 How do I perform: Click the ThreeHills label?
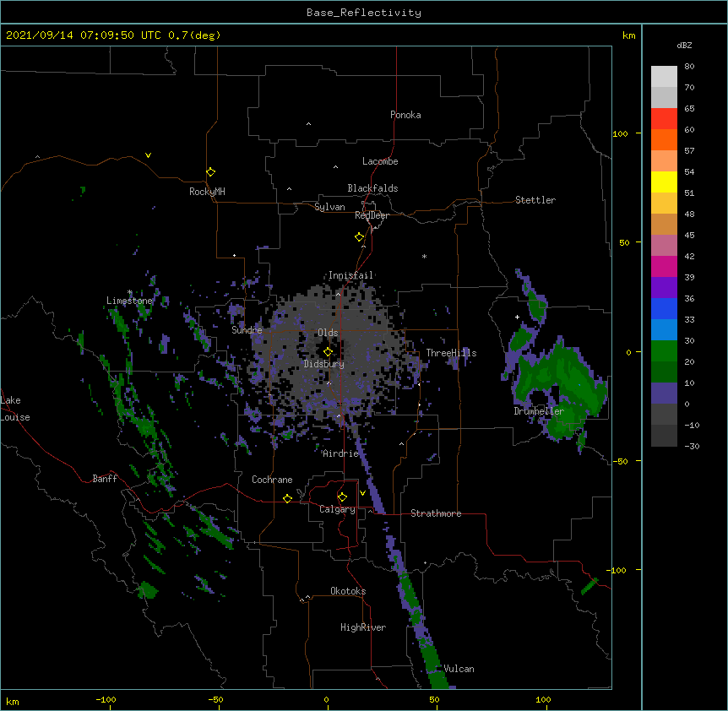[x=451, y=353]
